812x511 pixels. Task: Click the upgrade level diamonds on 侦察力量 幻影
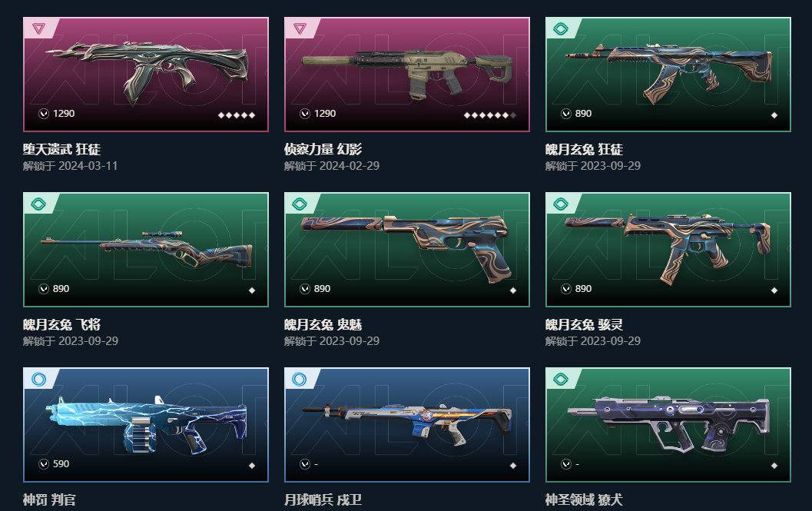pyautogui.click(x=490, y=115)
